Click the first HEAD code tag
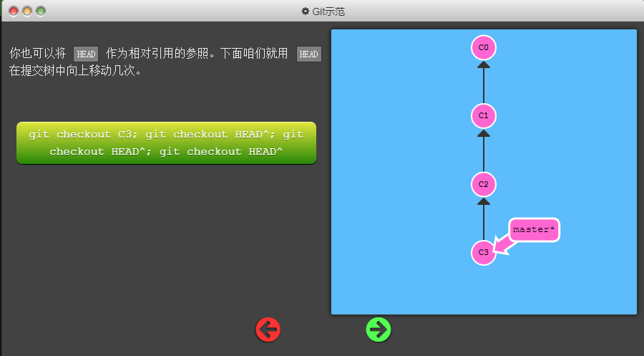The height and width of the screenshot is (356, 644). (x=86, y=54)
